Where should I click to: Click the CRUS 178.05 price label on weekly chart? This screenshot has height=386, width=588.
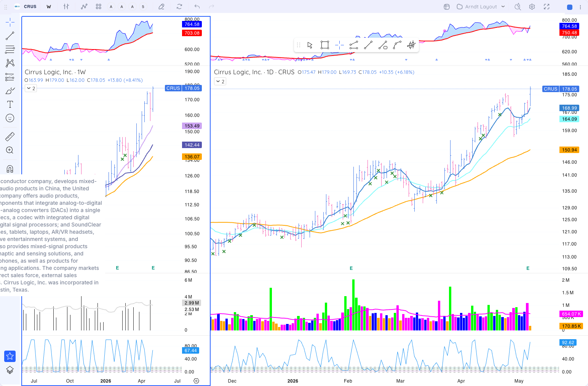(x=183, y=88)
